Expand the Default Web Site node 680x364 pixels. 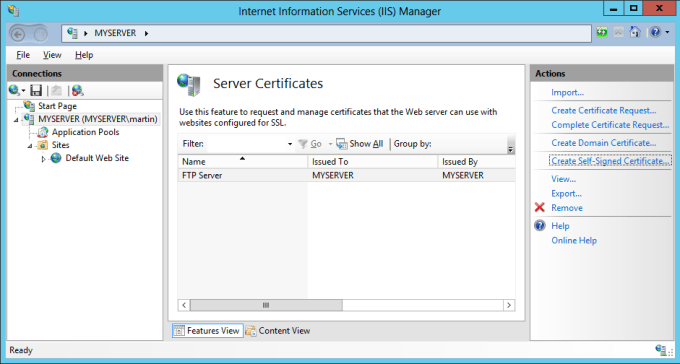43,159
